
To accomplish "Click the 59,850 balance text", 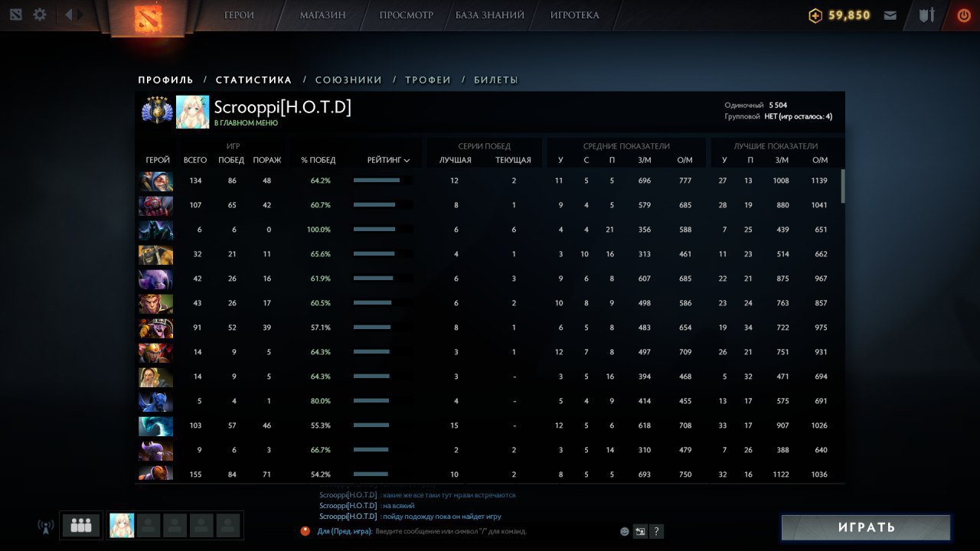I will pyautogui.click(x=849, y=15).
